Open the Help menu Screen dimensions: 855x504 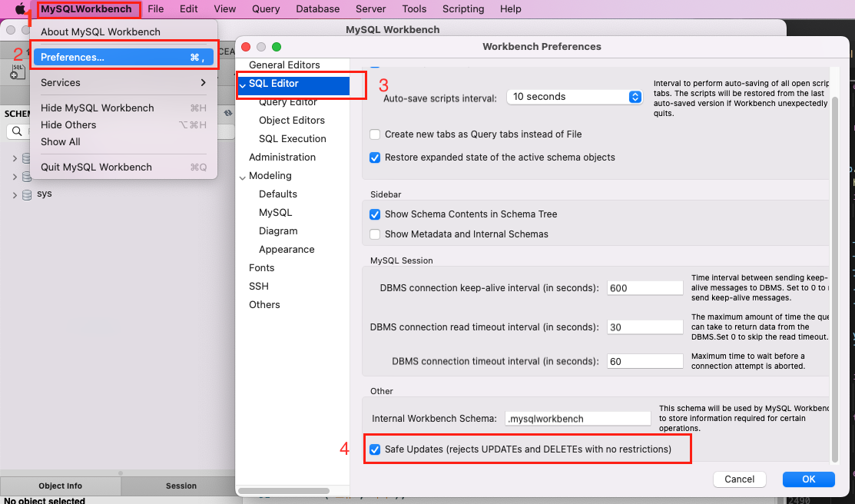pos(510,8)
